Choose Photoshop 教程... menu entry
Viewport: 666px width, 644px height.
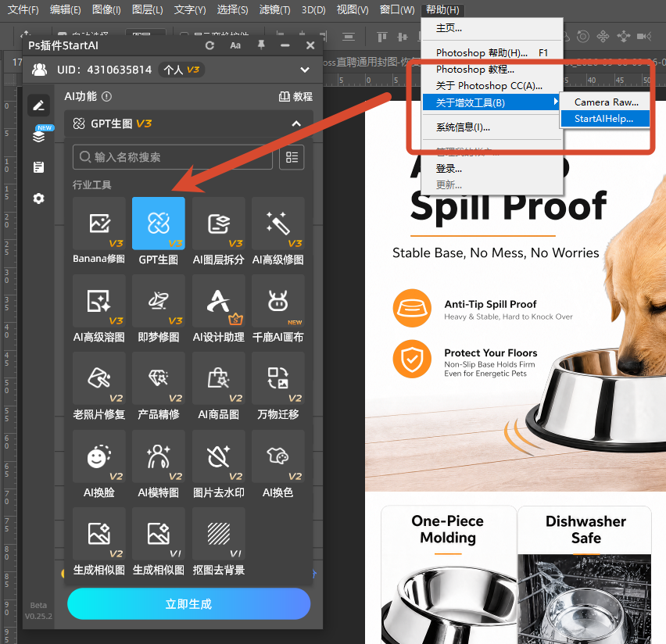pyautogui.click(x=492, y=70)
